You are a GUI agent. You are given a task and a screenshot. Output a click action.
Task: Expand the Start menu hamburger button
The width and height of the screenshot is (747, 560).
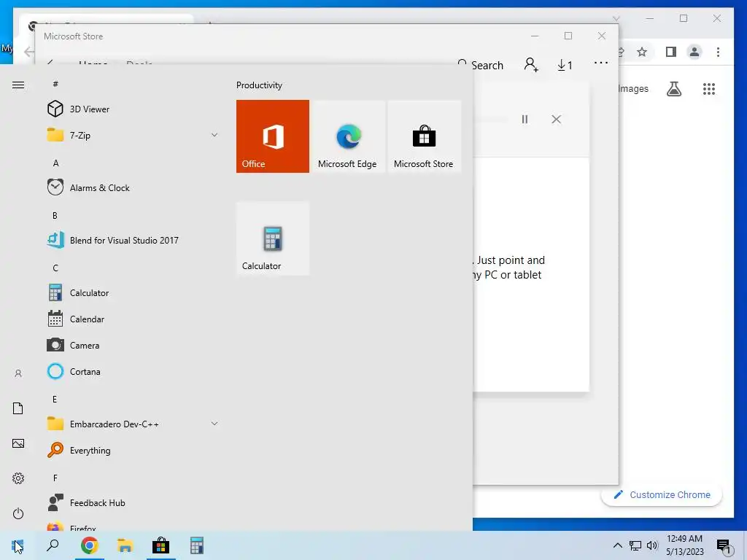click(18, 85)
